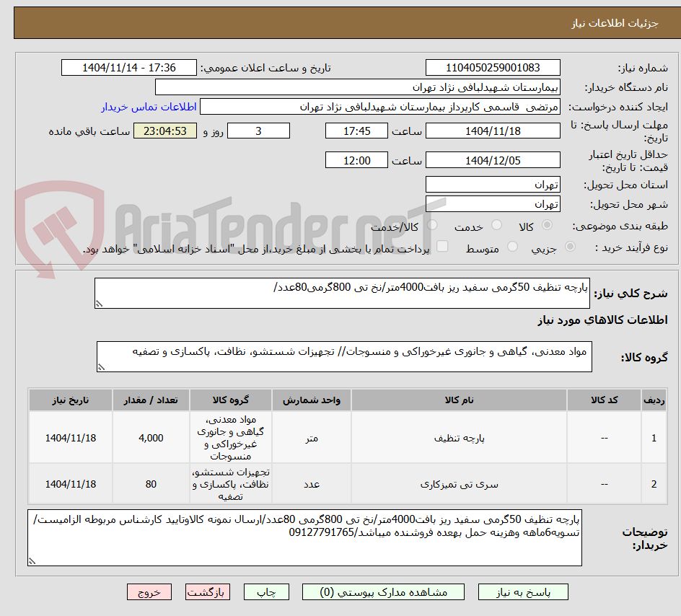681x616 pixels.
Task: Click the خروج exit button
Action: click(149, 592)
